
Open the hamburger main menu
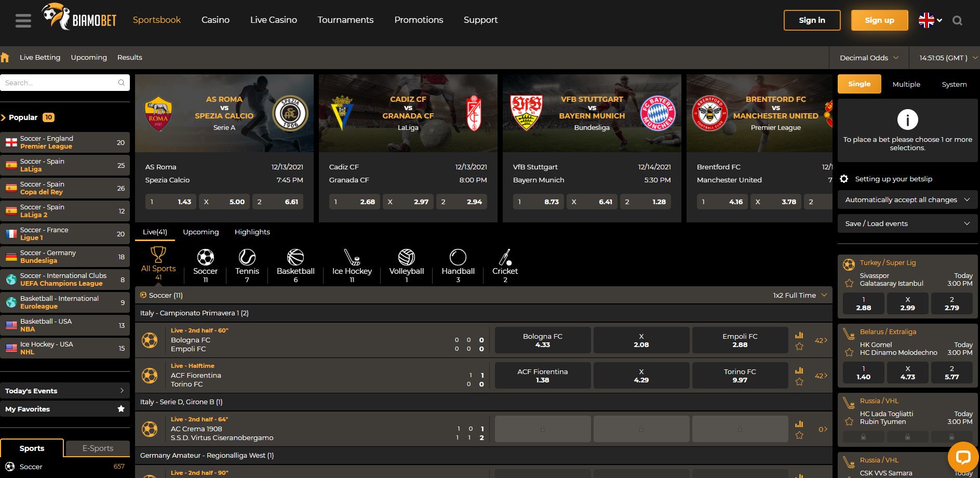[x=23, y=20]
